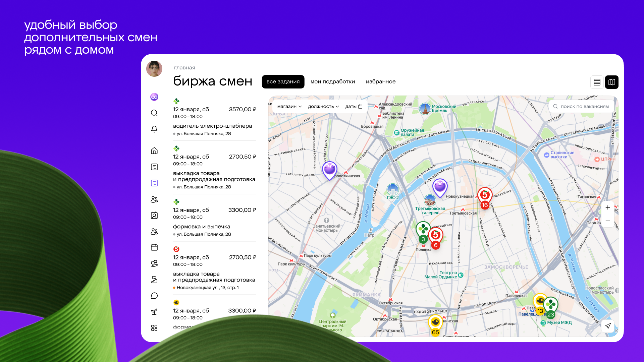Open the даты date picker
644x362 pixels.
point(354,107)
